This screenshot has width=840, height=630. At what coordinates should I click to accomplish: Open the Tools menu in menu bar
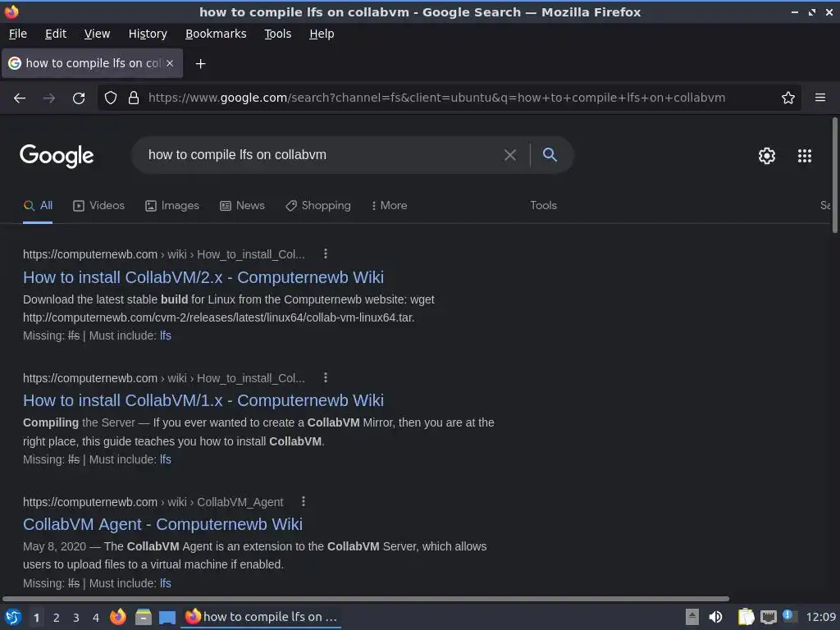click(277, 34)
